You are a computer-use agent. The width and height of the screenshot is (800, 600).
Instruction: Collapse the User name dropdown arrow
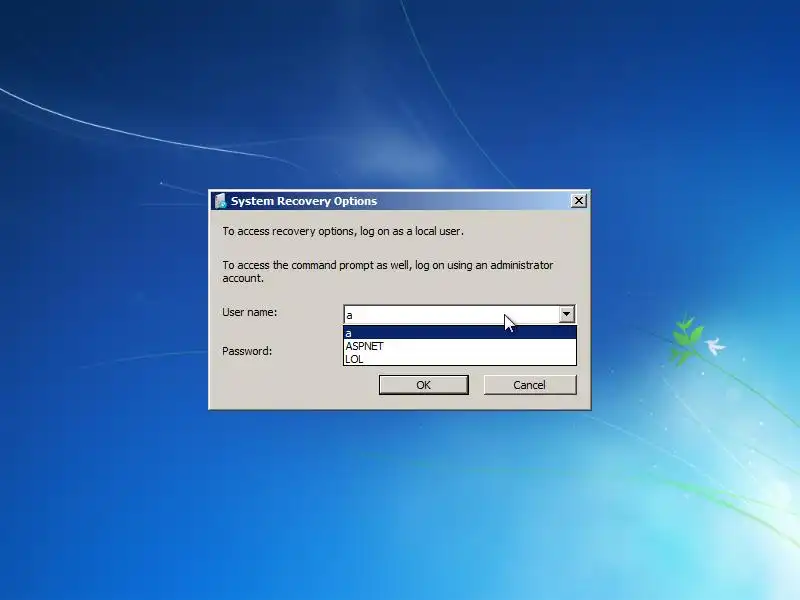pyautogui.click(x=566, y=314)
